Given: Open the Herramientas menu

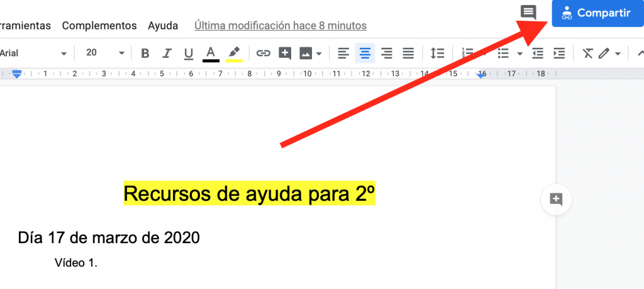Looking at the screenshot, I should (x=25, y=25).
